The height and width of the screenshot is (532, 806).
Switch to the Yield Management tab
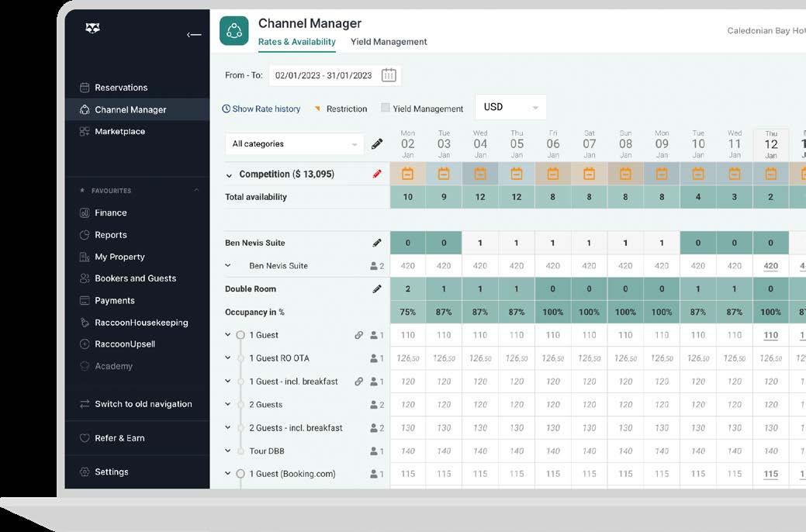click(389, 42)
